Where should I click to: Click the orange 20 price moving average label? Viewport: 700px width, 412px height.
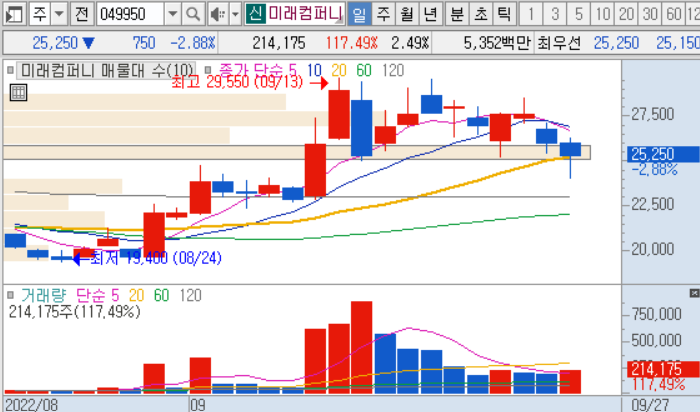tap(339, 70)
